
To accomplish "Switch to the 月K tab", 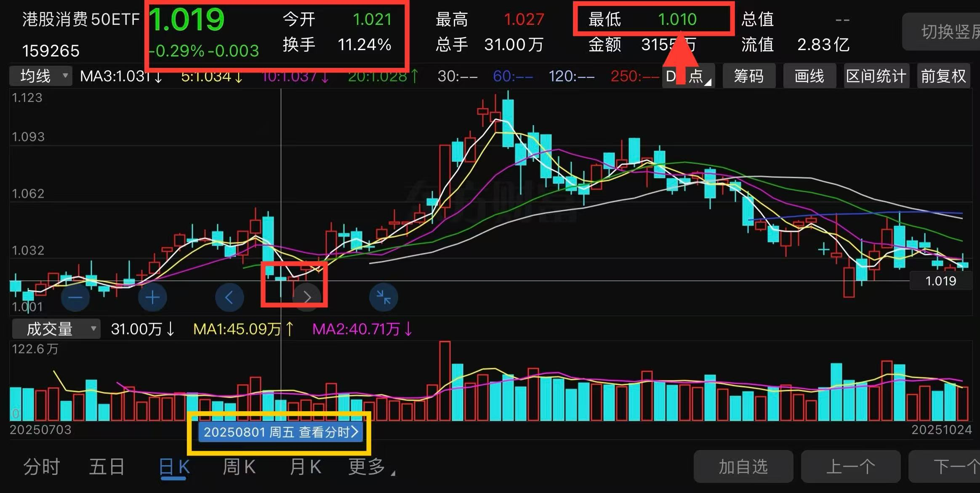I will click(x=306, y=467).
